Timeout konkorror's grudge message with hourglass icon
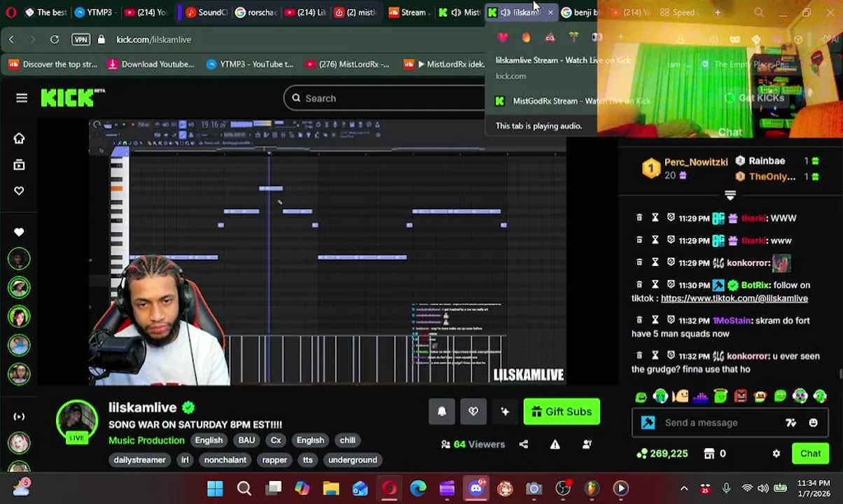The width and height of the screenshot is (843, 504). point(655,356)
